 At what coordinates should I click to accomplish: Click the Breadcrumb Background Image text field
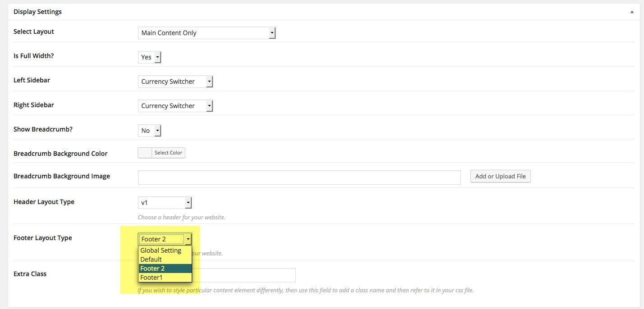click(x=299, y=177)
